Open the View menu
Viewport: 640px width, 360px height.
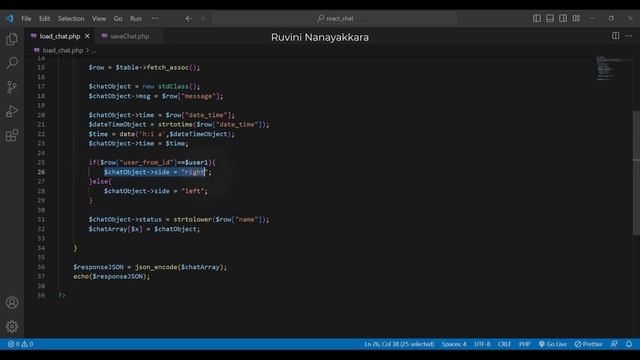click(99, 19)
